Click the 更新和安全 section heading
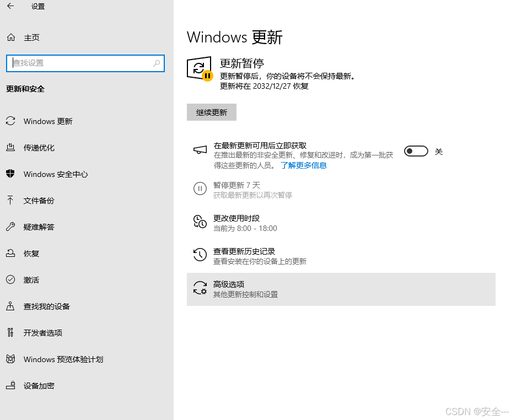 25,89
